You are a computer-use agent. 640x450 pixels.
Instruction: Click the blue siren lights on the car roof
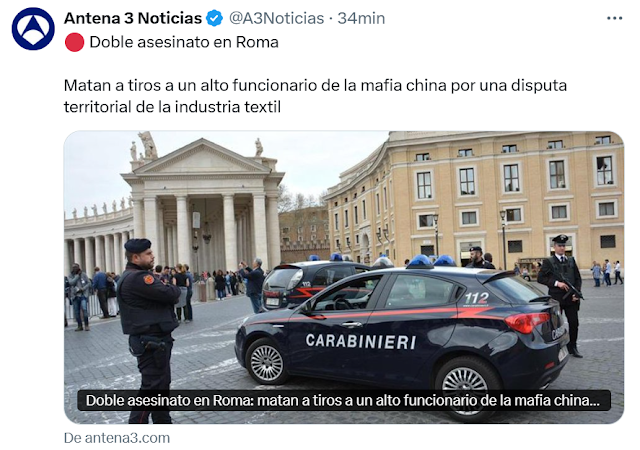(431, 261)
